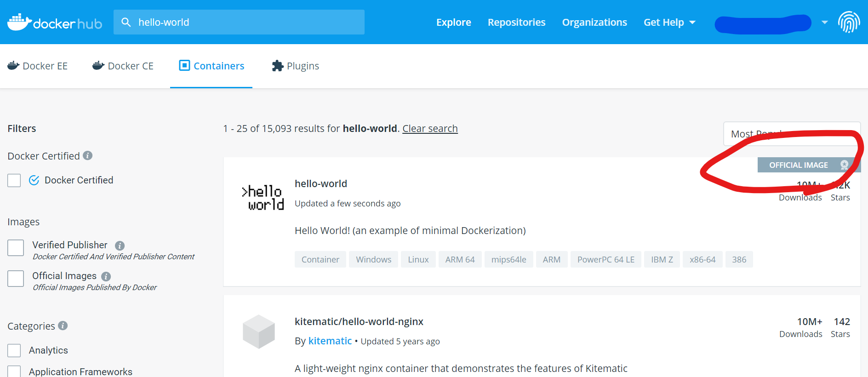The width and height of the screenshot is (868, 377).
Task: Click the Official Image ribbon badge icon
Action: [x=844, y=165]
